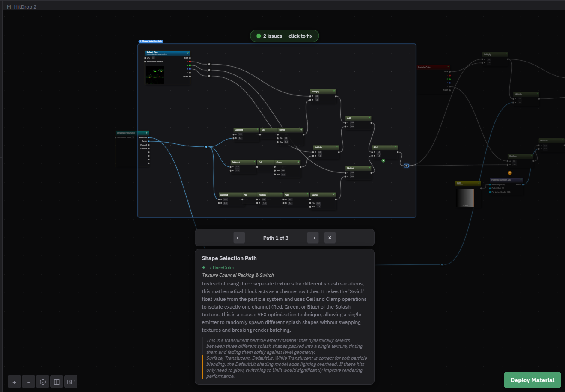The width and height of the screenshot is (565, 392).
Task: Click the Splash_Tex texture preview thumbnail
Action: click(x=155, y=75)
